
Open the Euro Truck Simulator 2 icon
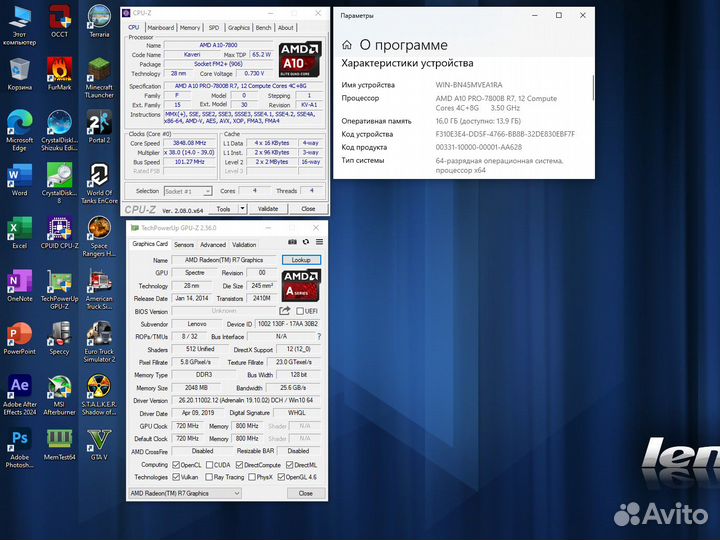pyautogui.click(x=99, y=343)
